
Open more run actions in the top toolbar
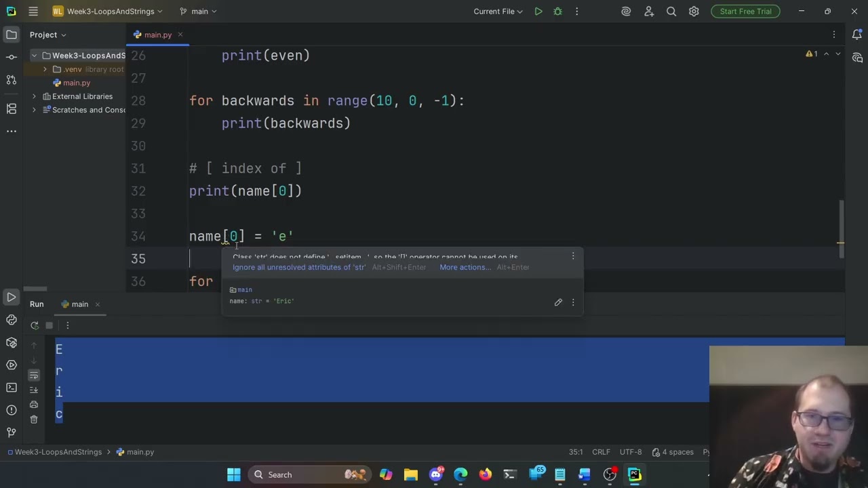(577, 12)
